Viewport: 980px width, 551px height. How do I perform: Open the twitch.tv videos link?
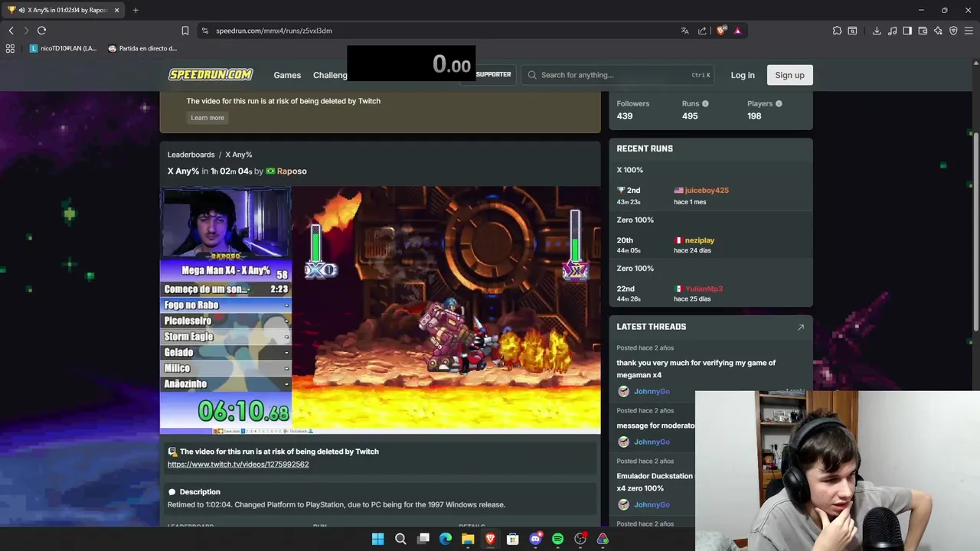pyautogui.click(x=238, y=465)
